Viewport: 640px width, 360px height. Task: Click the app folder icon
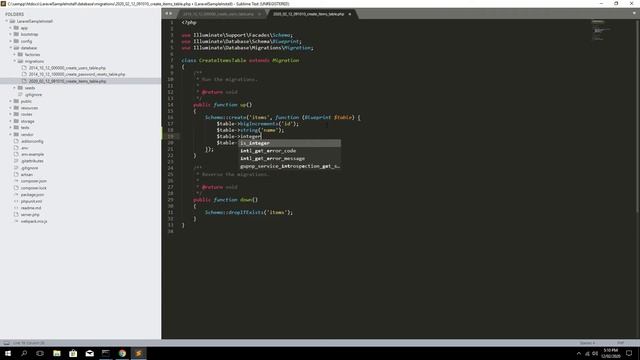[16, 28]
